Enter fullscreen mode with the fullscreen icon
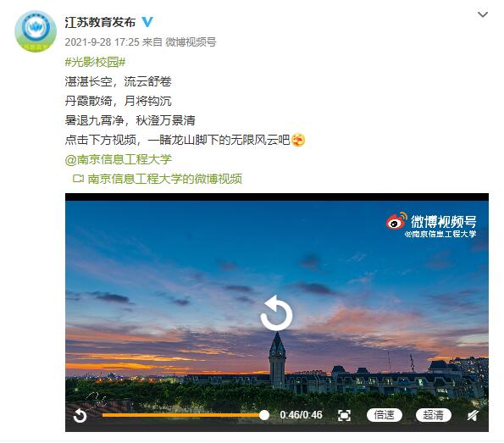The width and height of the screenshot is (504, 443). (x=344, y=415)
